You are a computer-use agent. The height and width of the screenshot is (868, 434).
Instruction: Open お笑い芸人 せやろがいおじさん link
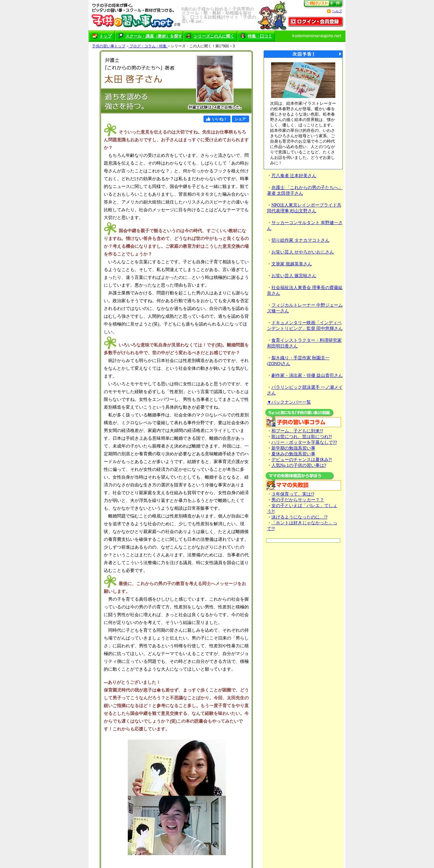(303, 252)
